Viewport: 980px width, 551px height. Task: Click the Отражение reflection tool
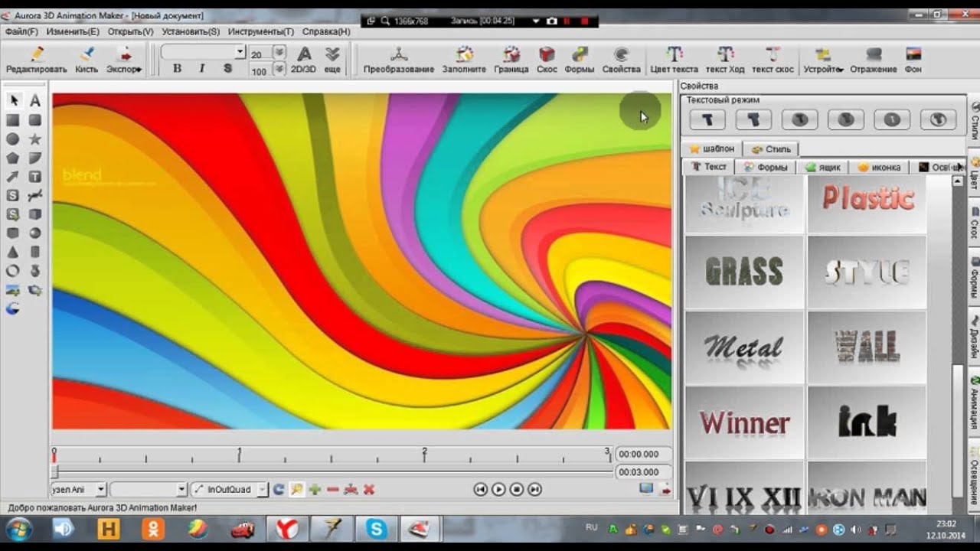[x=873, y=60]
